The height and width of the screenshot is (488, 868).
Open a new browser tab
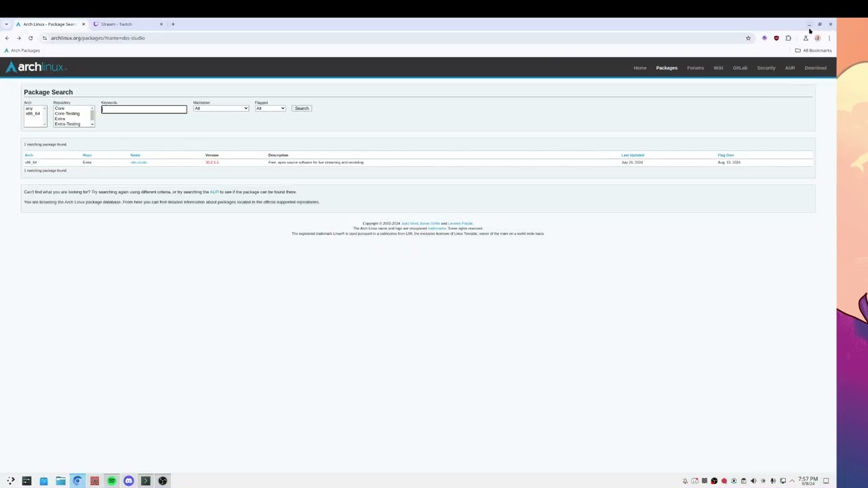[x=173, y=24]
